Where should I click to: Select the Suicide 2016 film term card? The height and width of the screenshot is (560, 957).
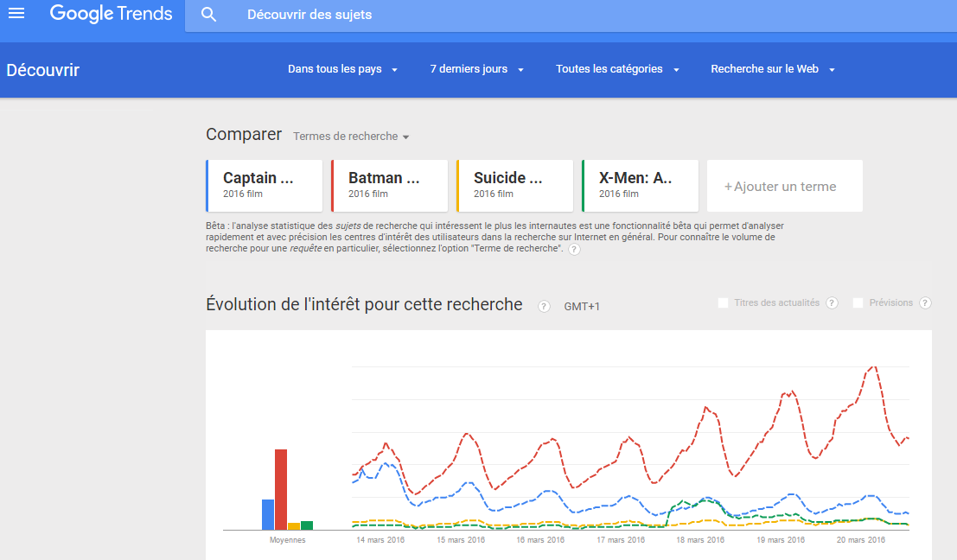(x=515, y=186)
